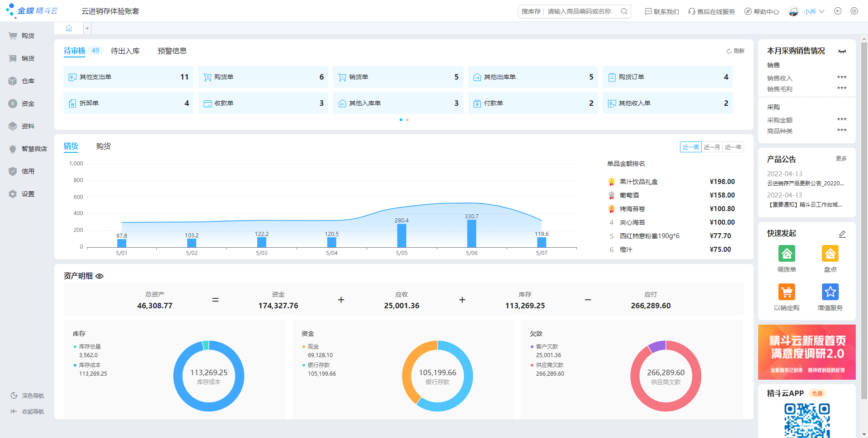Open the 购货 module in the sidebar
The width and height of the screenshot is (868, 438).
tap(27, 36)
